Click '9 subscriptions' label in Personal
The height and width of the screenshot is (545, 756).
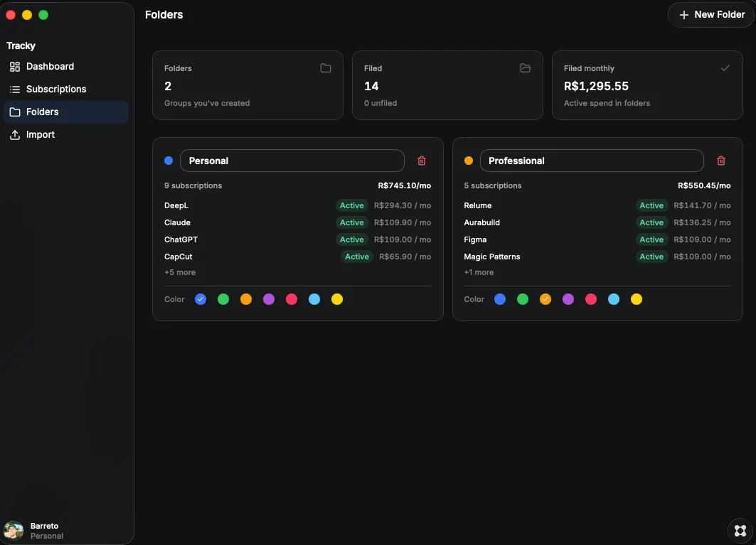(x=193, y=185)
